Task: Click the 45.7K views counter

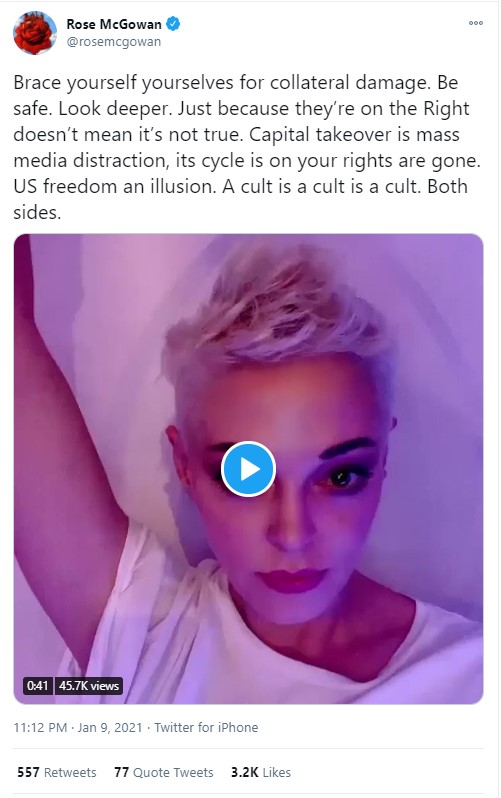Action: (x=89, y=686)
